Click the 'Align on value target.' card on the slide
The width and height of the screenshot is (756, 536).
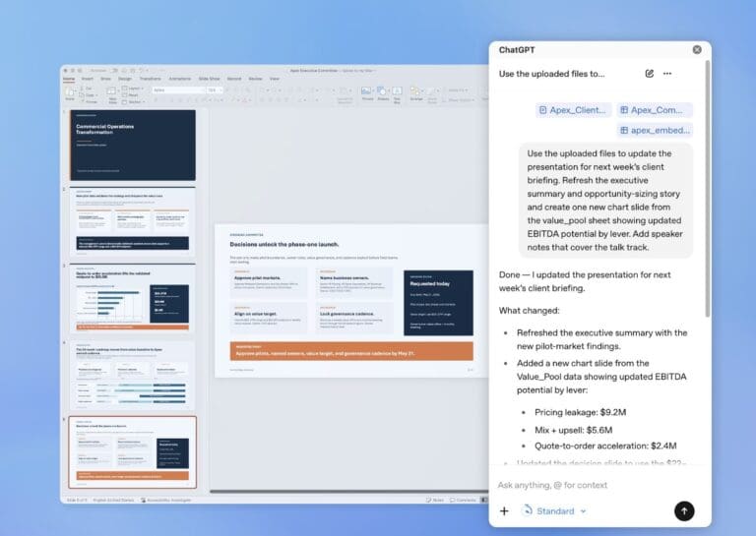(x=269, y=318)
